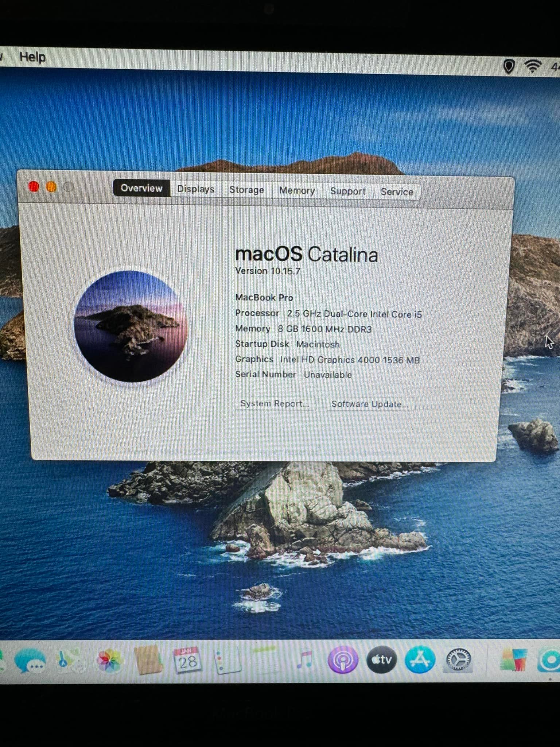Screen dimensions: 560x747
Task: Click the 'Serial Number' label
Action: click(265, 374)
